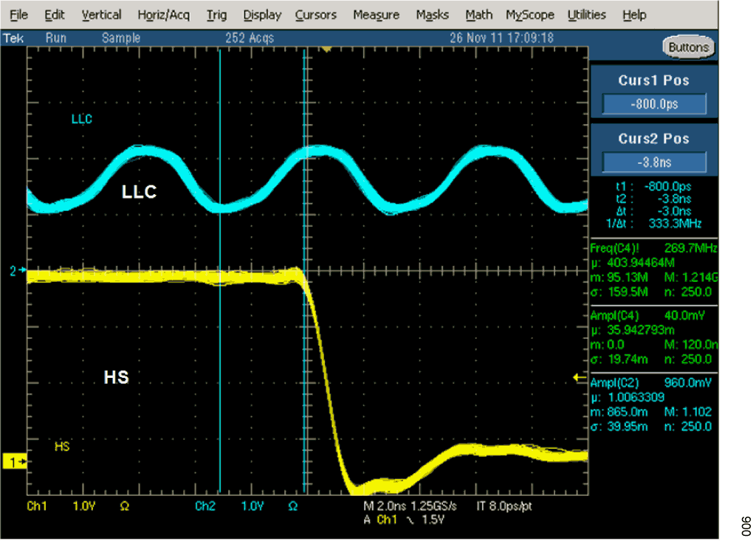Open the Math menu
Screen dimensions: 756x541
[x=478, y=14]
